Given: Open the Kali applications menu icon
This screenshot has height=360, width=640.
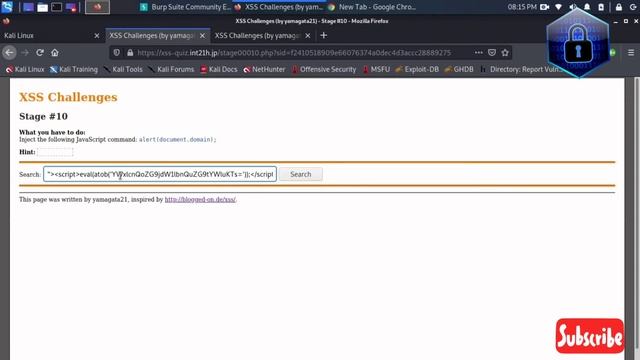Looking at the screenshot, I should tap(7, 7).
